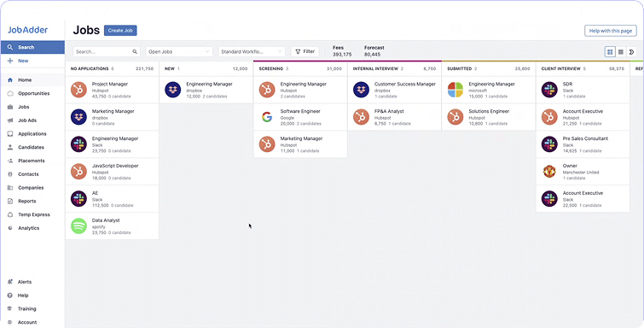The image size is (644, 328).
Task: Switch to list view
Action: coord(621,52)
